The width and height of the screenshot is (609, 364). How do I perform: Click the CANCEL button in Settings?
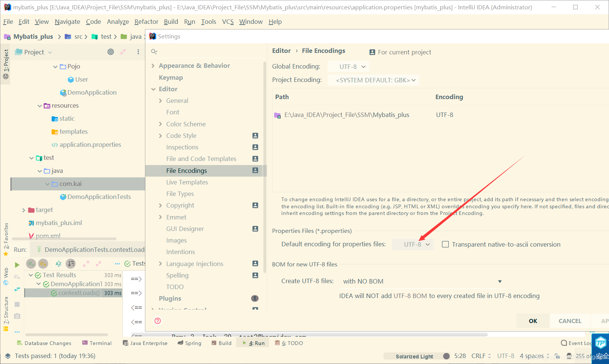[x=570, y=321]
